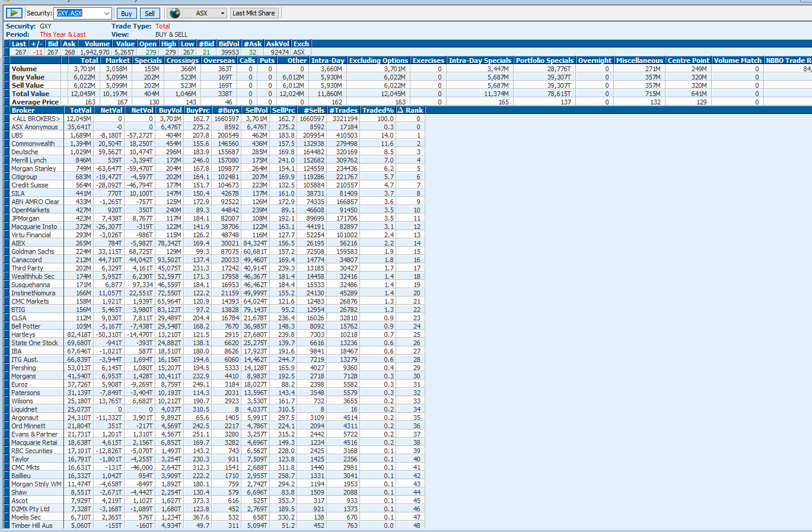Screen dimensions: 812x532
Task: Click the Rank column header
Action: click(x=410, y=110)
